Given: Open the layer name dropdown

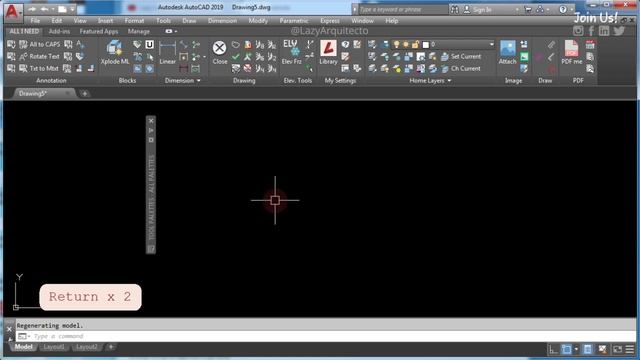Looking at the screenshot, I should [x=491, y=44].
